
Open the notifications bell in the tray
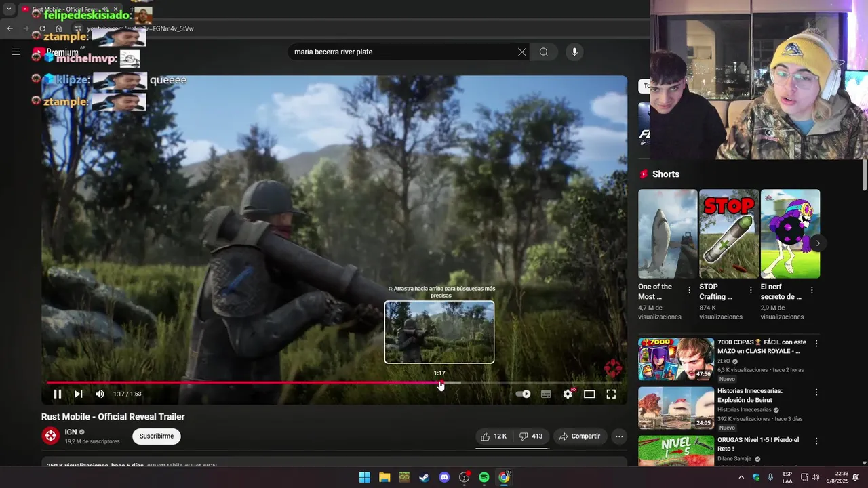coord(856,477)
